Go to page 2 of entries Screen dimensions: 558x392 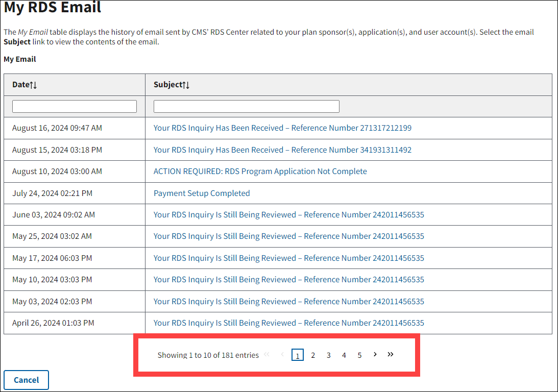[313, 355]
